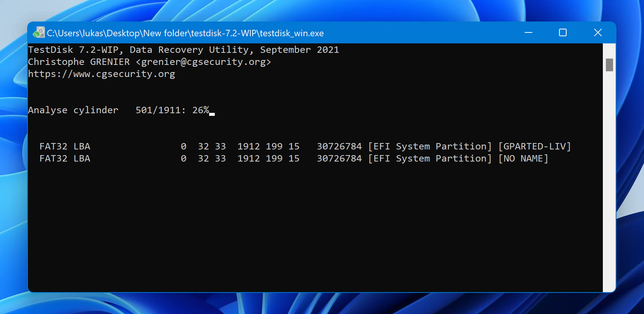The image size is (644, 314).
Task: Click the 'TestDisk 7.2-WIP, Data Recovery Utility' line
Action: pyautogui.click(x=183, y=50)
